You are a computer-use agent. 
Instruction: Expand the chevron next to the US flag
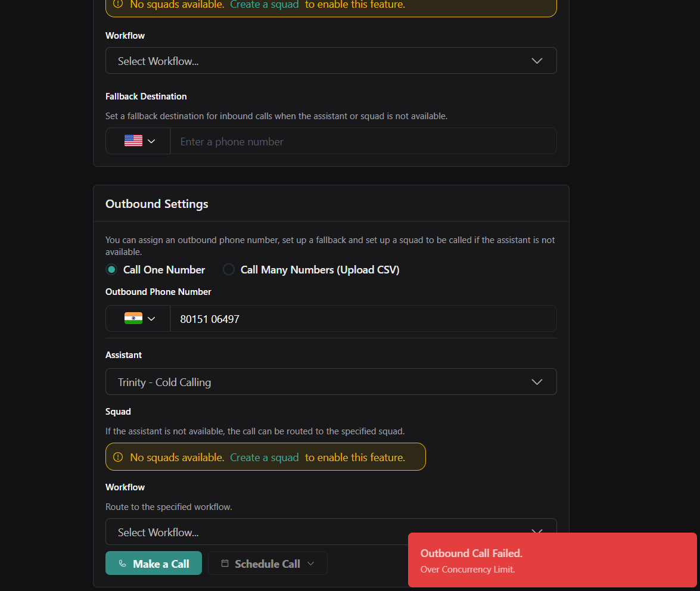click(x=151, y=141)
